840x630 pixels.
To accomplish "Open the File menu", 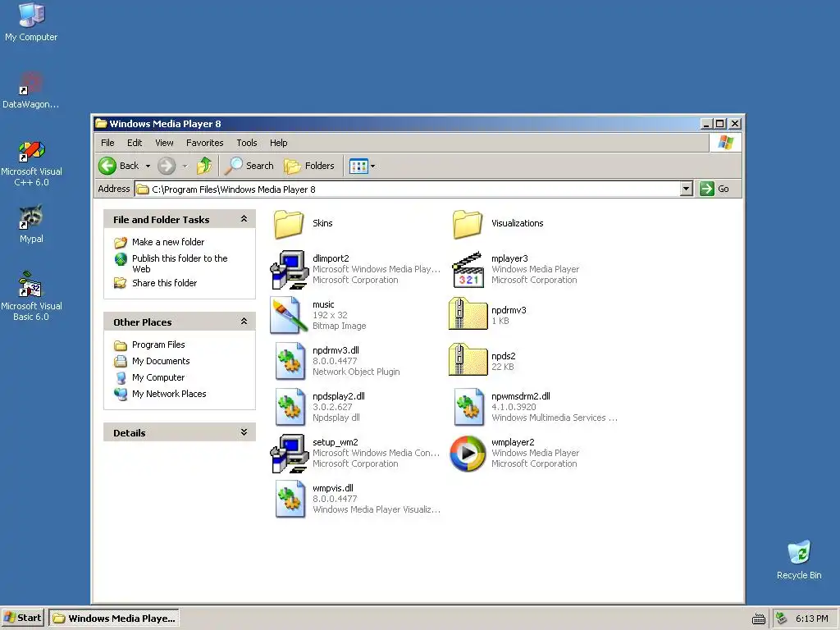I will (107, 143).
